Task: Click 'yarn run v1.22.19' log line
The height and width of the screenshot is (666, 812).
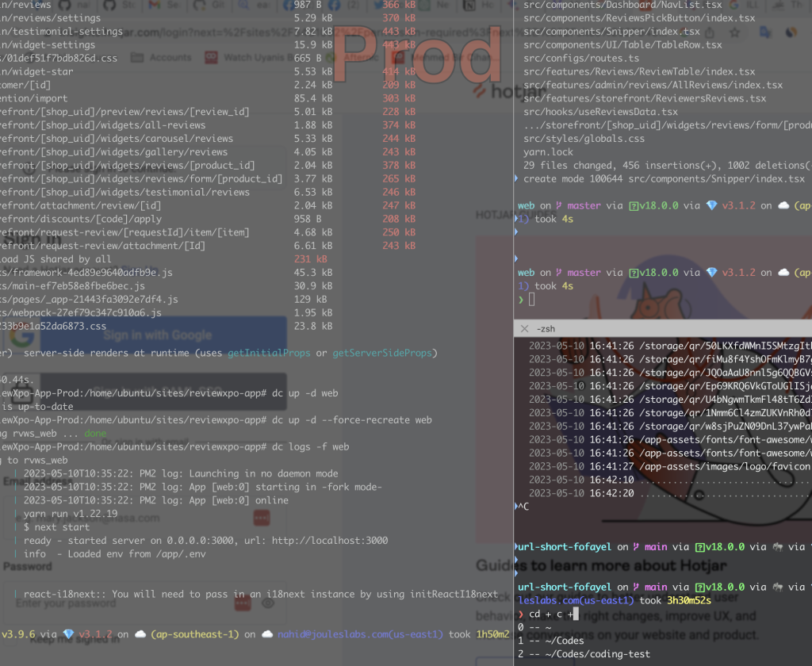Action: click(71, 514)
